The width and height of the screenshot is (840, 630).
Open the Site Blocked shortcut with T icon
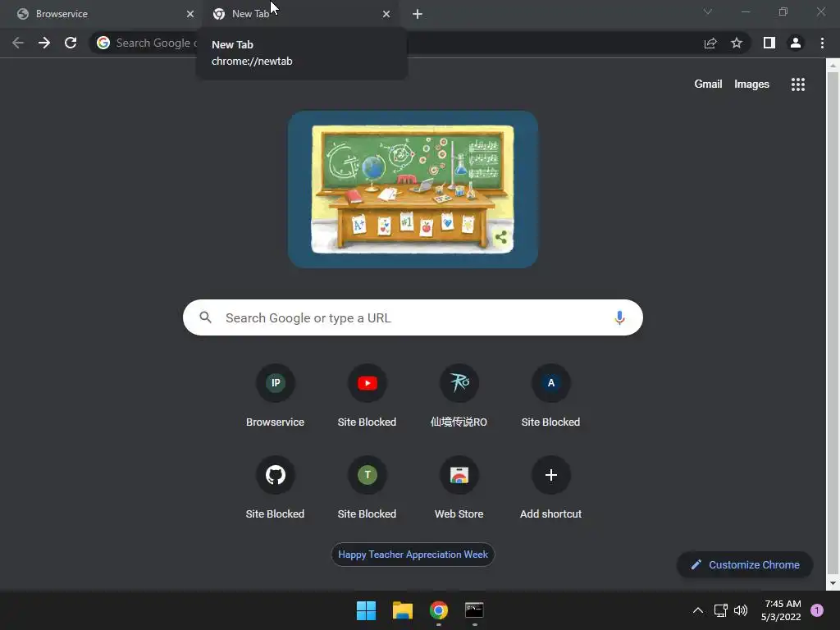coord(367,489)
